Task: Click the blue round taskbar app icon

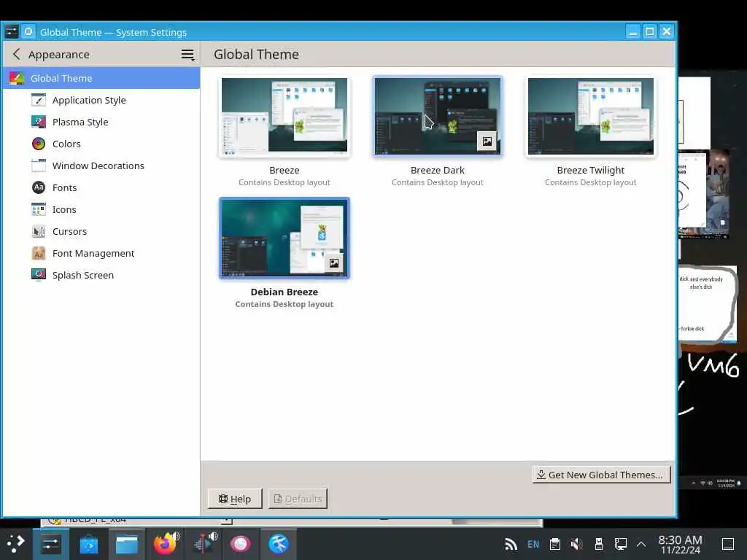Action: [x=279, y=544]
